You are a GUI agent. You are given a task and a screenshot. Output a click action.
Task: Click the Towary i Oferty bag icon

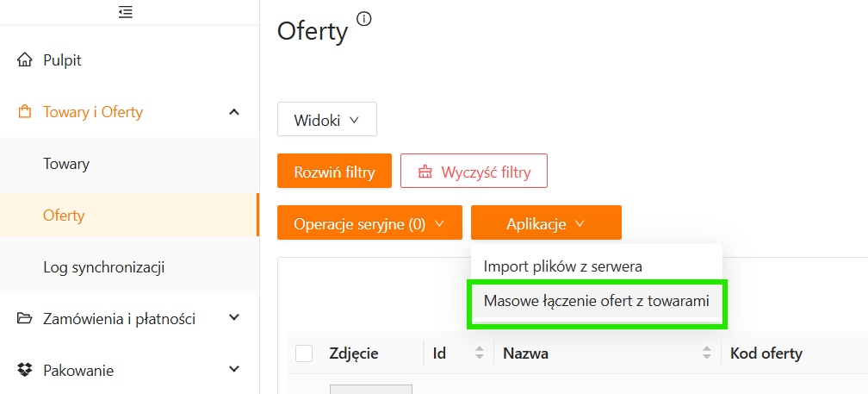coord(25,112)
